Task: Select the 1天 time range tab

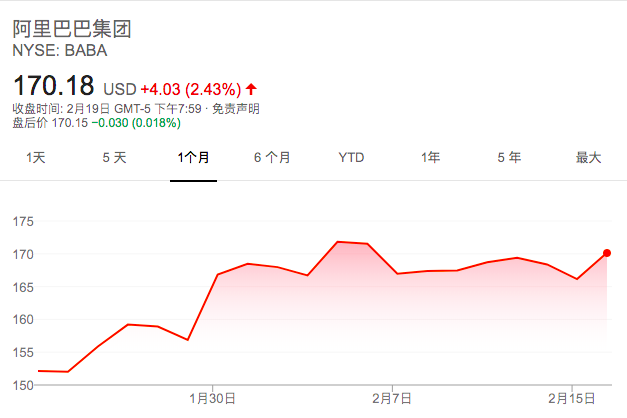Action: [x=36, y=158]
